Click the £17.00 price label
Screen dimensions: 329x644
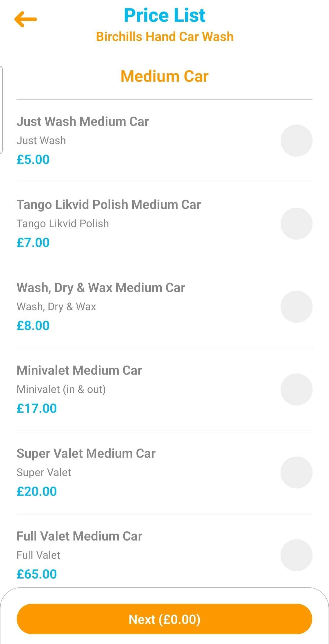pyautogui.click(x=37, y=409)
